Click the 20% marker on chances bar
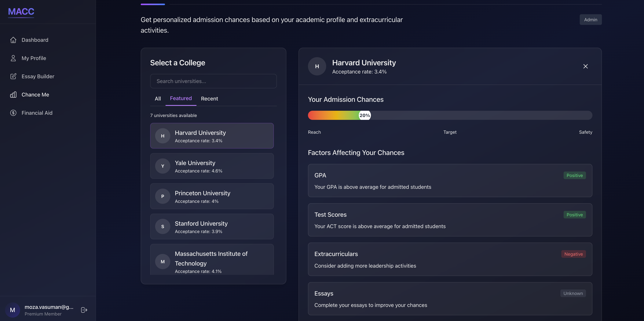This screenshot has height=321, width=644. click(364, 115)
